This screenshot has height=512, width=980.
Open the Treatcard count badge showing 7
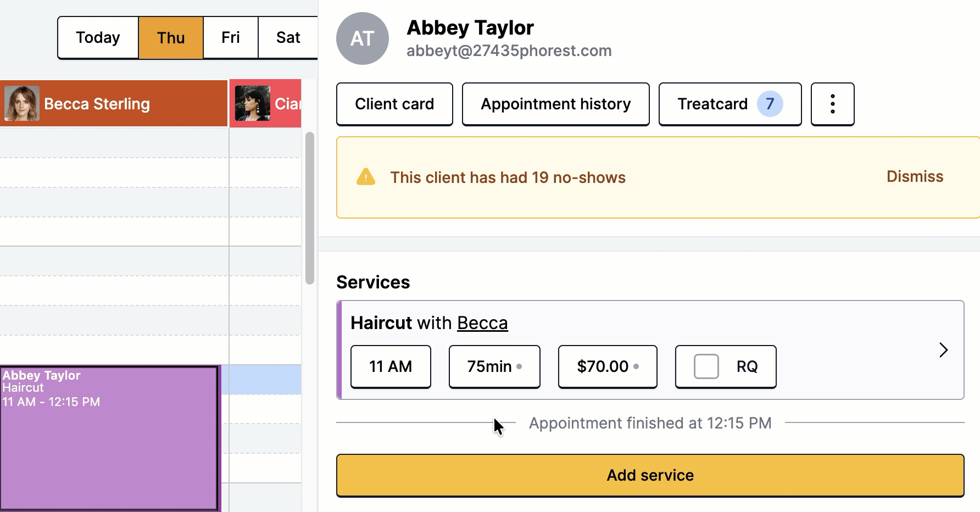(x=770, y=104)
